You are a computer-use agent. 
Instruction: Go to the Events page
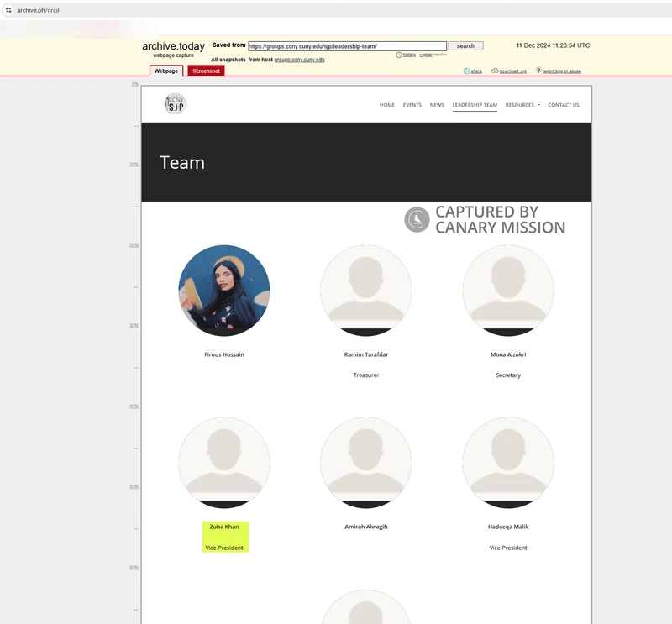point(412,105)
